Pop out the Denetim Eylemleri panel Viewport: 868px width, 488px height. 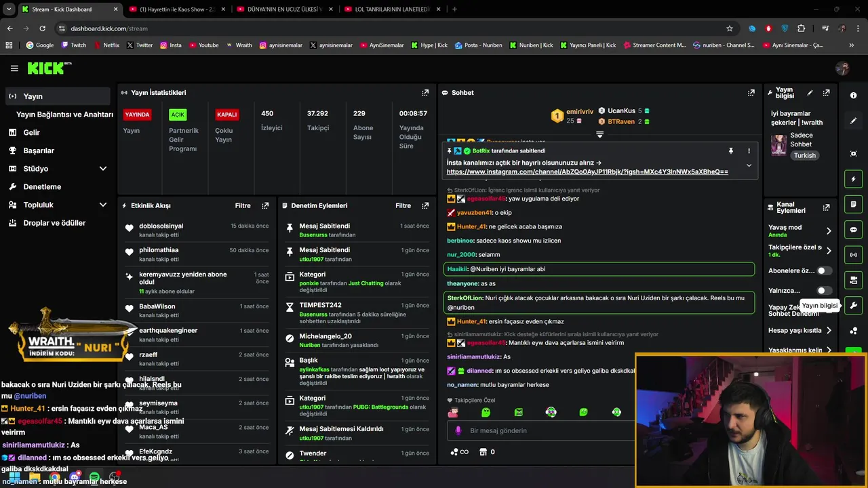click(x=425, y=205)
